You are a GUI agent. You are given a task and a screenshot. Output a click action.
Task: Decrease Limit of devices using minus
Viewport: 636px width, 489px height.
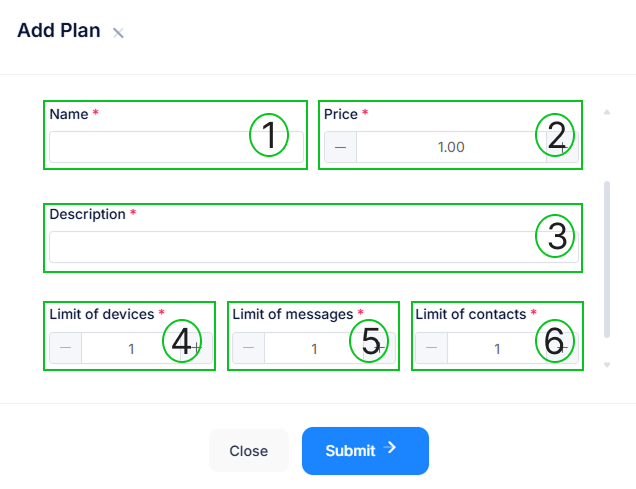[66, 348]
